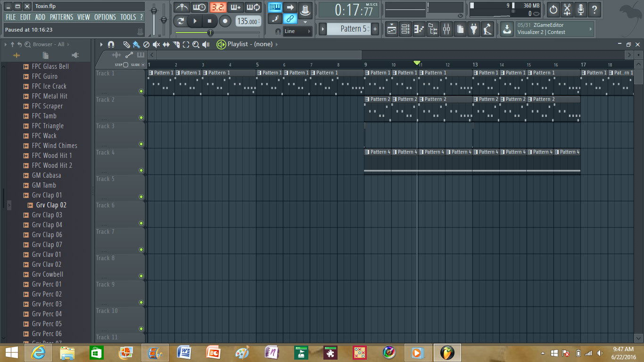Launch Internet Explorer from taskbar

click(38, 353)
